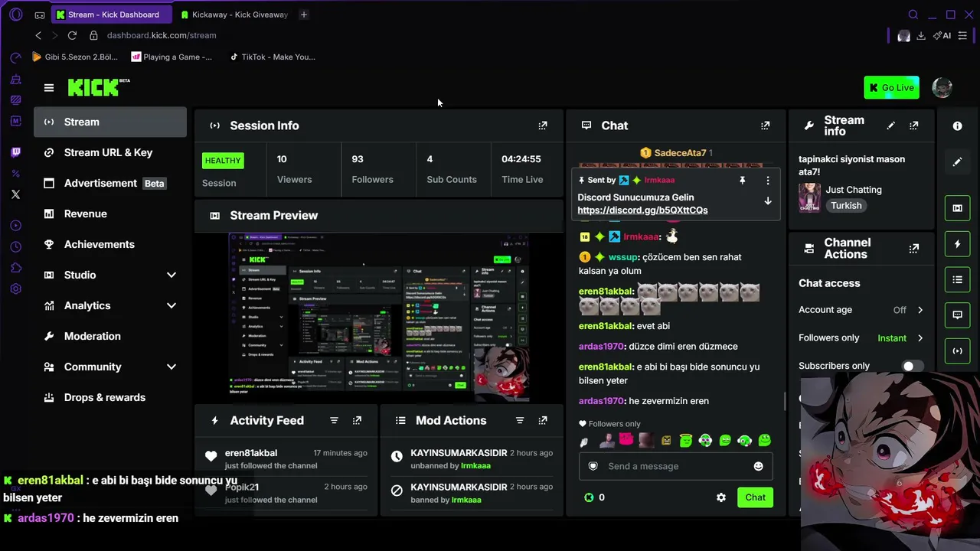Pop out the Session Info panel
Screen dimensions: 980x551
pyautogui.click(x=543, y=126)
